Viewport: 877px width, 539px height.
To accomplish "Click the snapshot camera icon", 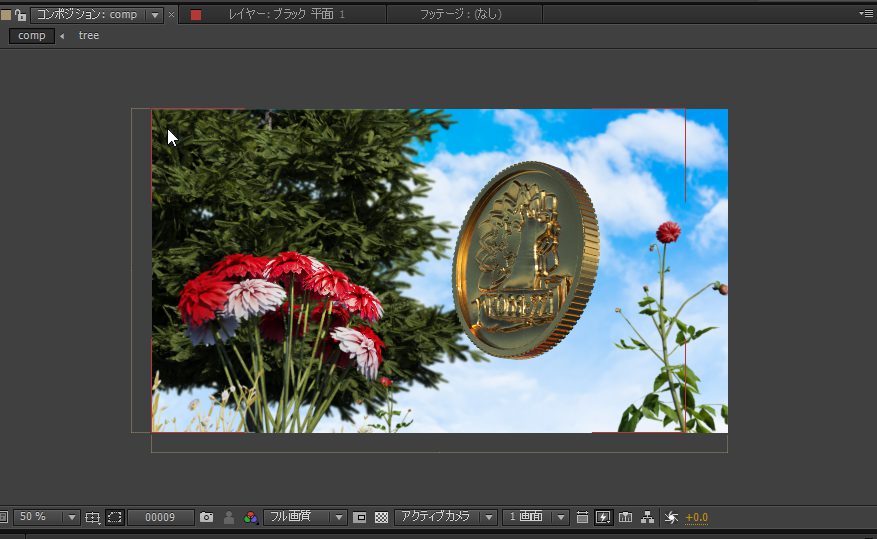I will tap(206, 517).
